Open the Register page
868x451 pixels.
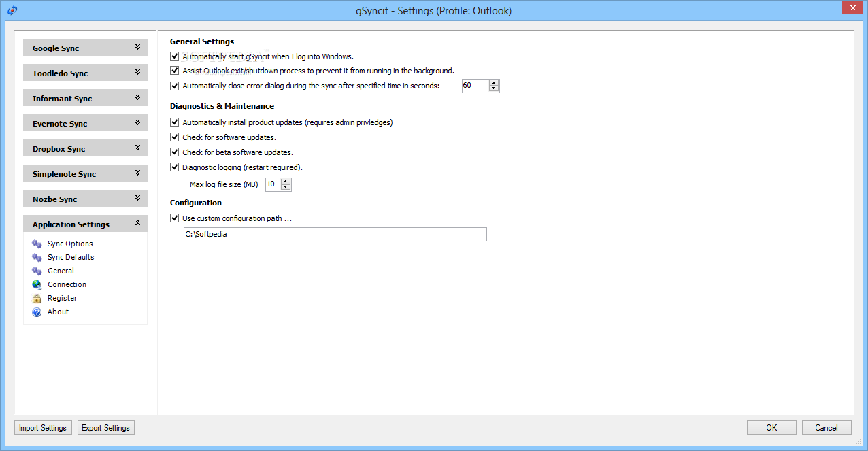62,298
